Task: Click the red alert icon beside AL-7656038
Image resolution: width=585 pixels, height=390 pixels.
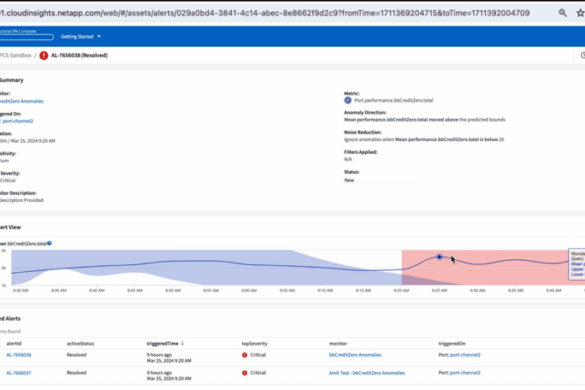Action: (44, 56)
